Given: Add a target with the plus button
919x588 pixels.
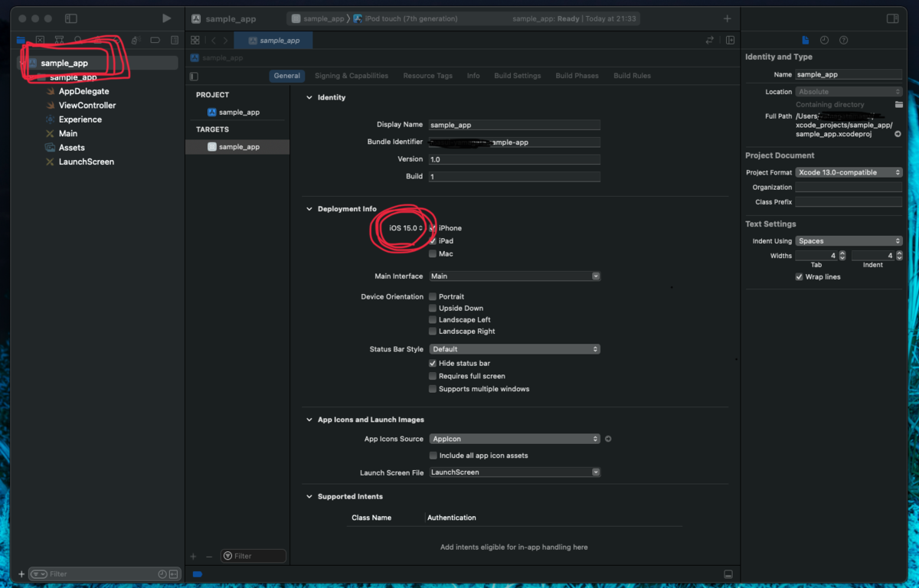Looking at the screenshot, I should click(x=194, y=556).
